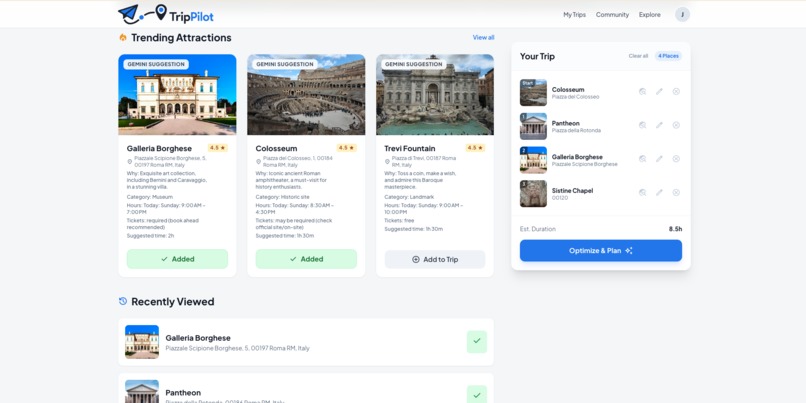This screenshot has width=806, height=403.
Task: Select the Sistine Chapel thumbnail in Your Trip
Action: pos(533,194)
